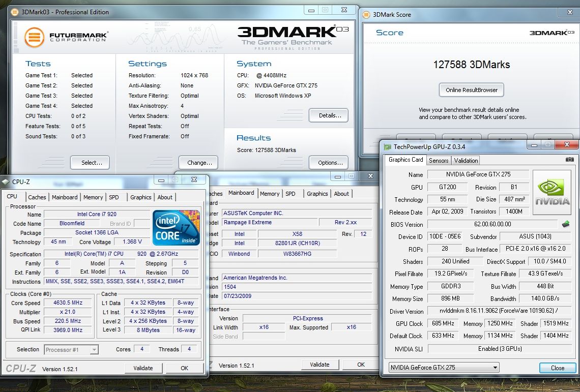The image size is (580, 392).
Task: Open the Mainboard tab in front CPU-Z window
Action: click(x=65, y=197)
